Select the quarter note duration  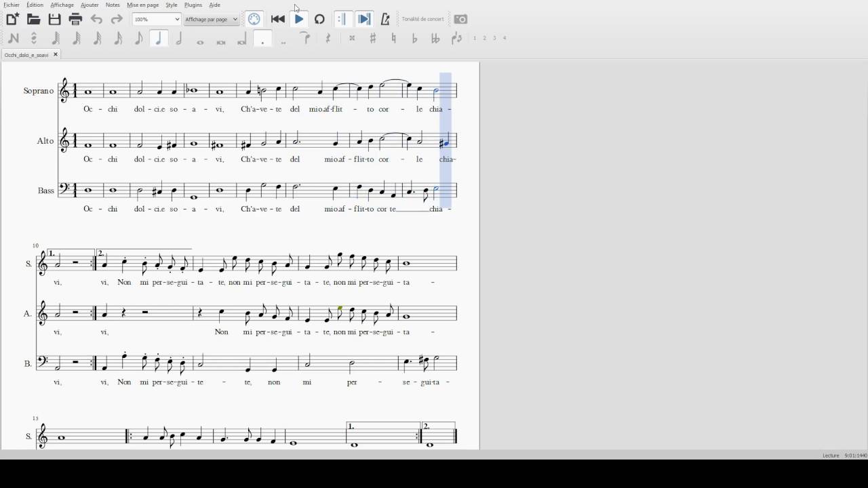pos(159,39)
